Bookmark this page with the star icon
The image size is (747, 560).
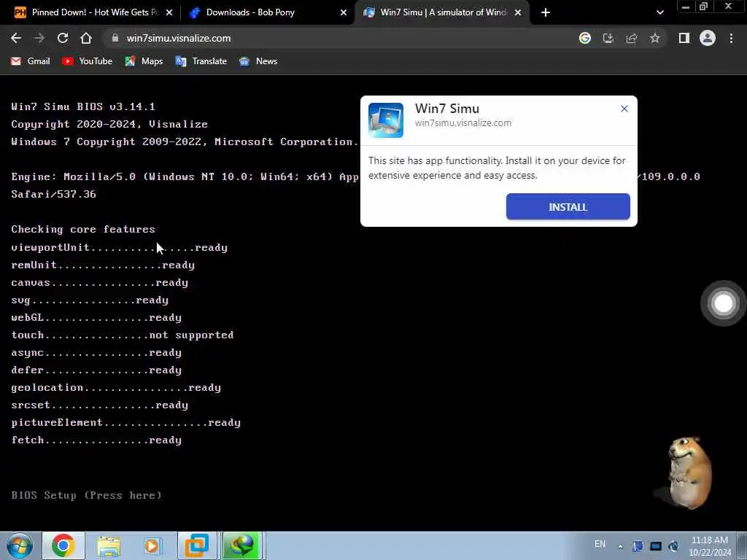click(655, 38)
